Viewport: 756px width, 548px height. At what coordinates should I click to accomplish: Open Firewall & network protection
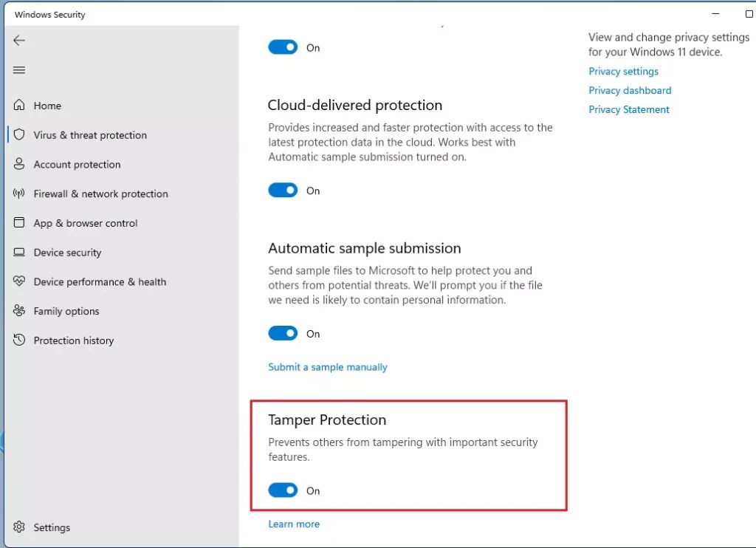click(100, 193)
